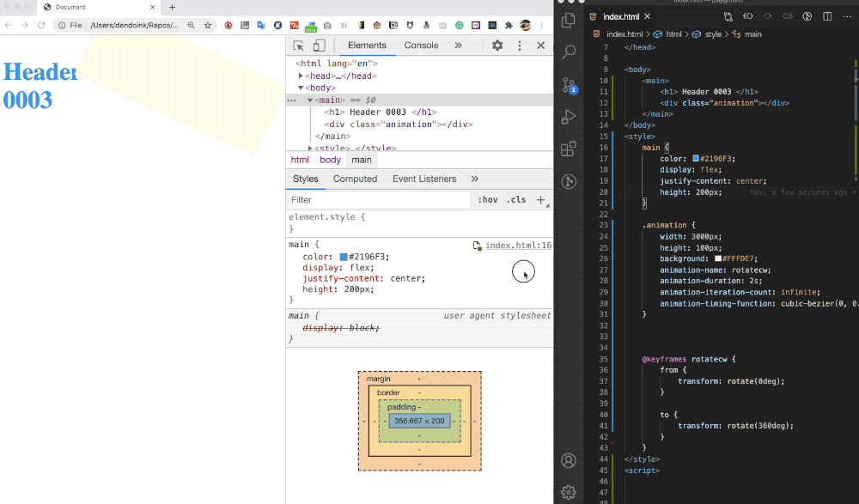Show more DevTools panels via chevron after Console

coord(458,46)
